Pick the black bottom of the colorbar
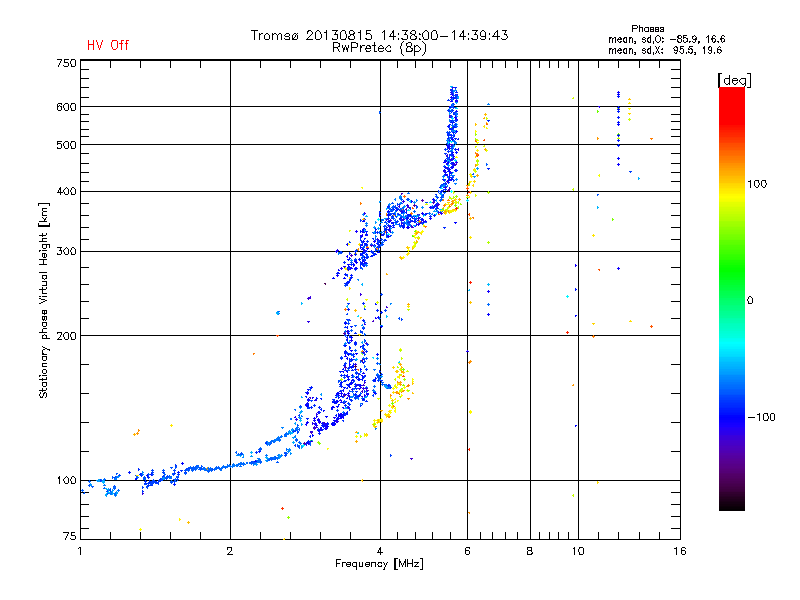This screenshot has width=800, height=600. coord(731,505)
